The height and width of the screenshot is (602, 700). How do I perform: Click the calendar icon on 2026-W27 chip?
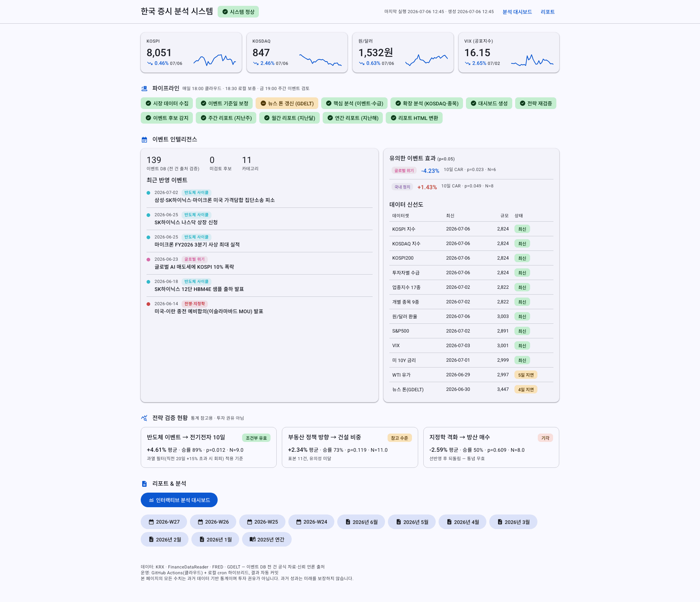151,522
